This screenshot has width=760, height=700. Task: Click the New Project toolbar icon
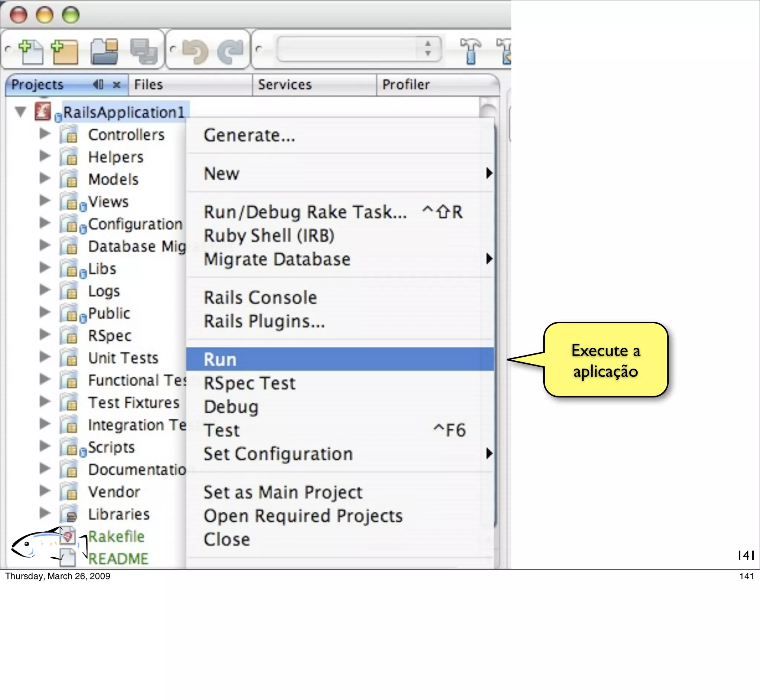(x=65, y=51)
